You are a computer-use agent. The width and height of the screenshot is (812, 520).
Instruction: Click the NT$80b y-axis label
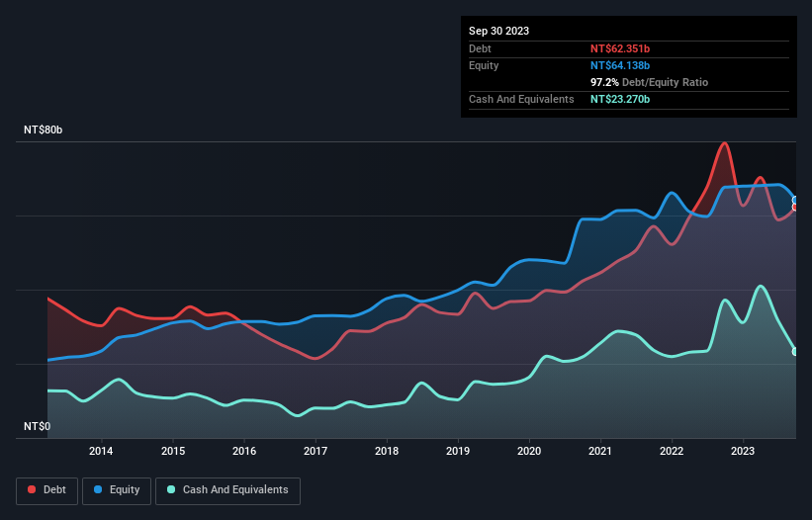pos(43,130)
